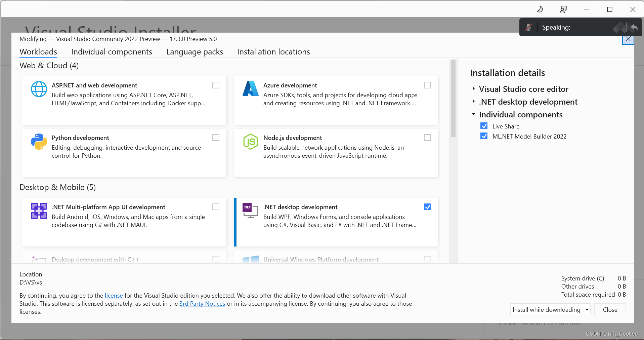The image size is (644, 340).
Task: Uncheck ML.NET Model Builder 2022 checkbox
Action: (484, 136)
